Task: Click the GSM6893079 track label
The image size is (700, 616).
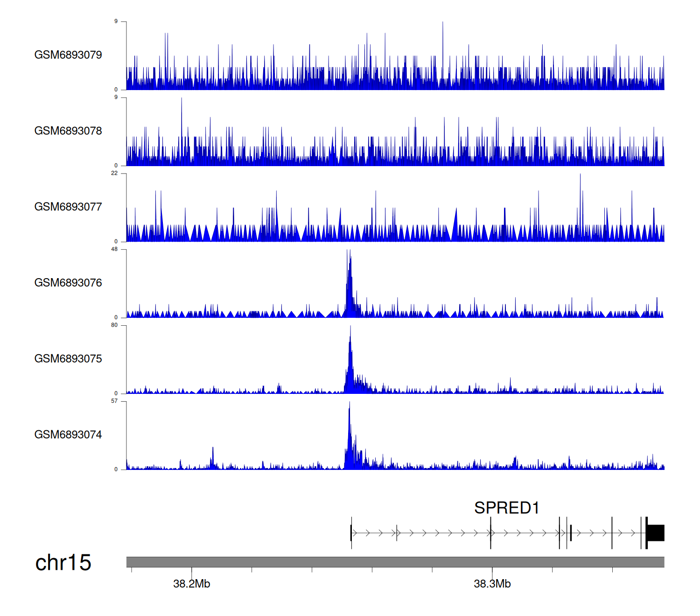Action: (68, 55)
